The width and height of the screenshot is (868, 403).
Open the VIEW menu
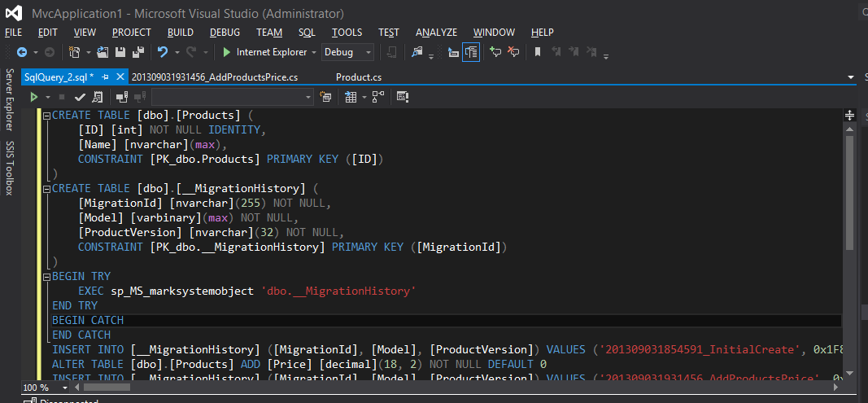point(85,33)
